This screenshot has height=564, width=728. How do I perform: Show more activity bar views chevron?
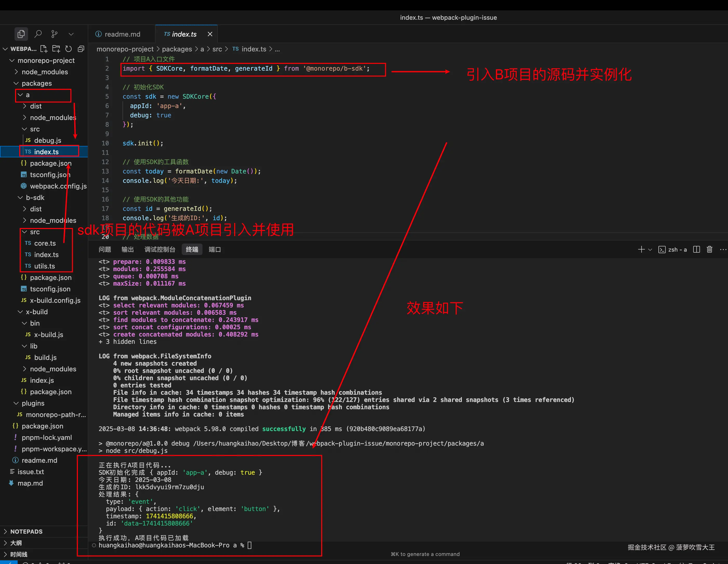71,34
